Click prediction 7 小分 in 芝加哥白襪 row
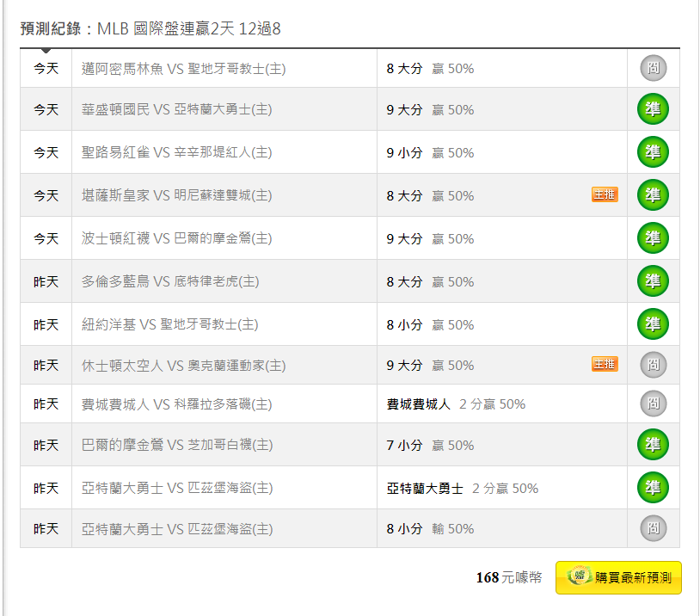 [404, 446]
